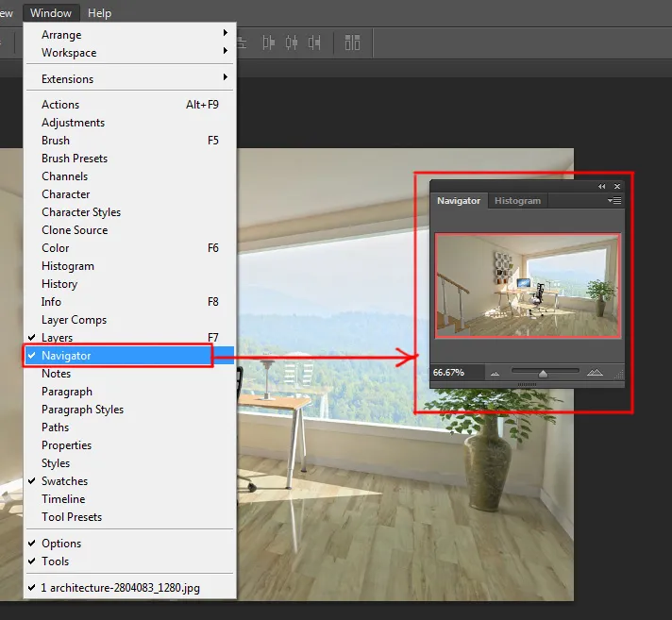
Task: Select document architecture-2804083_1280.jpg
Action: [x=130, y=588]
